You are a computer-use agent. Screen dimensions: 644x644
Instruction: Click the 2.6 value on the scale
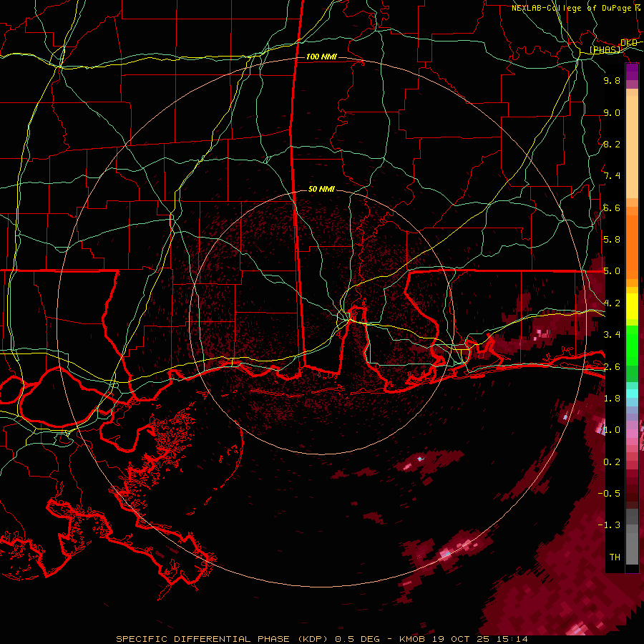click(612, 367)
